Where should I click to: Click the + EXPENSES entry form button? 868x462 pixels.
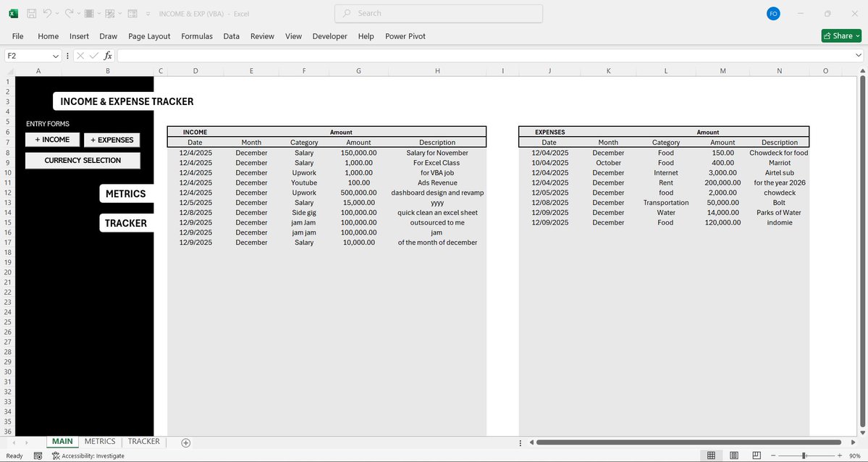111,140
